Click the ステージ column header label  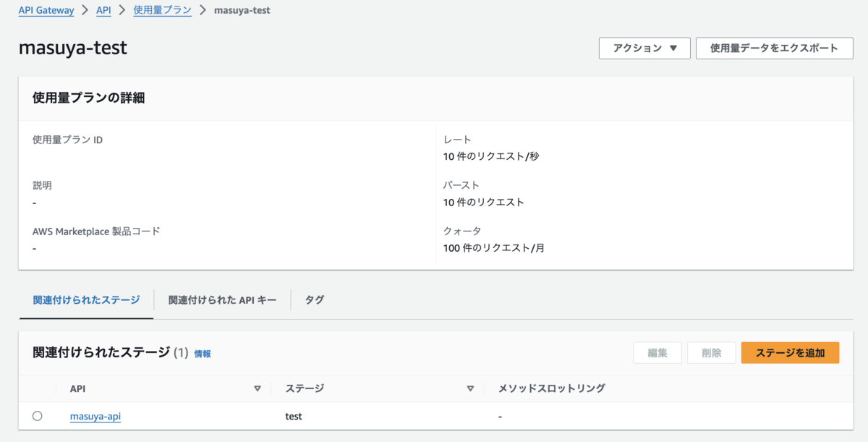(305, 388)
